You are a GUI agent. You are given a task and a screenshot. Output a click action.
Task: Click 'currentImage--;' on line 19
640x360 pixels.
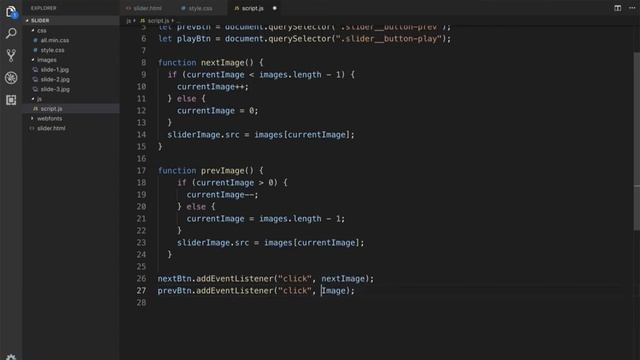(222, 195)
